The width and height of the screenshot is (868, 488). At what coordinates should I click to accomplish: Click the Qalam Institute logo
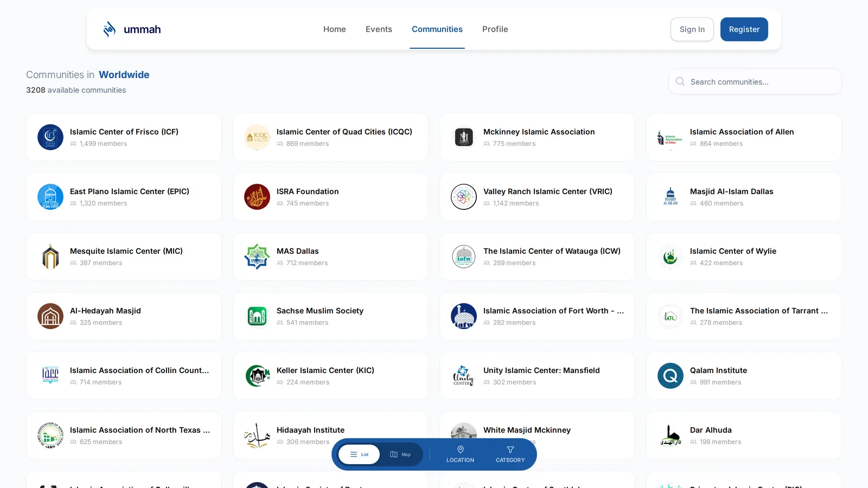pyautogui.click(x=671, y=376)
